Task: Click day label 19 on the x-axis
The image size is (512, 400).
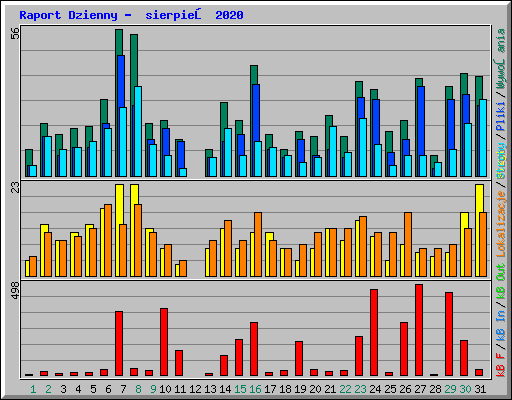Action: tap(300, 389)
